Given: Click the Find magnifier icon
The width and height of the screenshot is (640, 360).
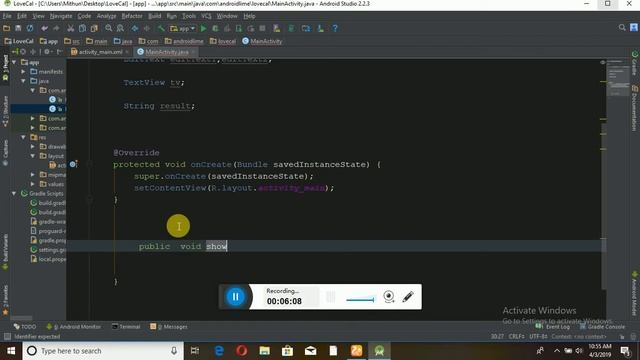Looking at the screenshot, I should pyautogui.click(x=109, y=28).
